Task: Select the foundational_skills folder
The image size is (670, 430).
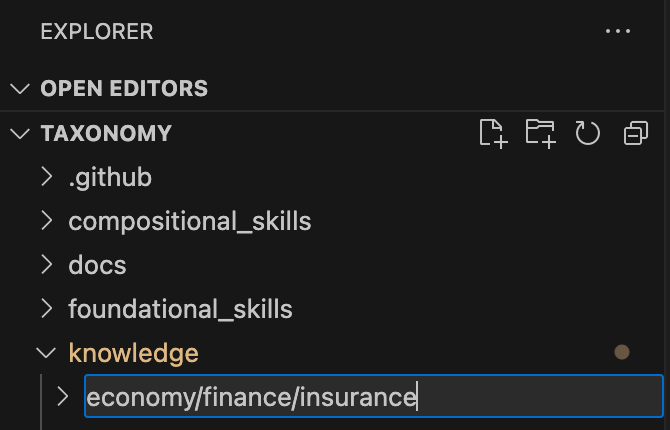Action: (180, 309)
